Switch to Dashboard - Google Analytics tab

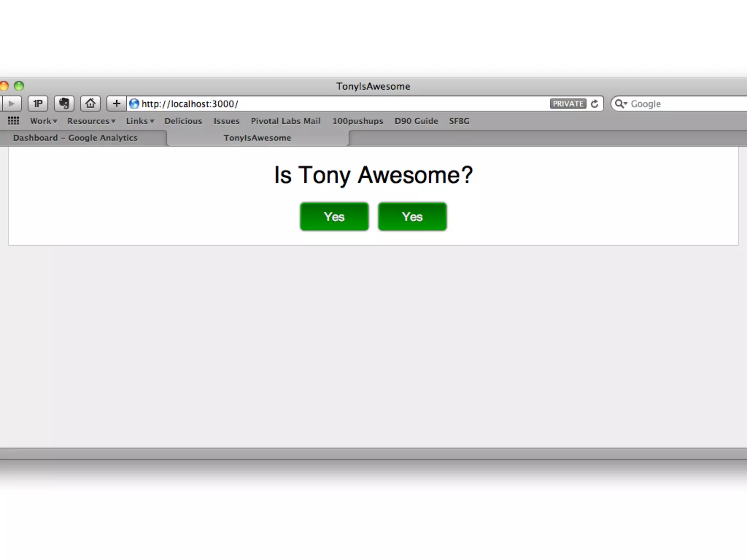click(x=76, y=138)
